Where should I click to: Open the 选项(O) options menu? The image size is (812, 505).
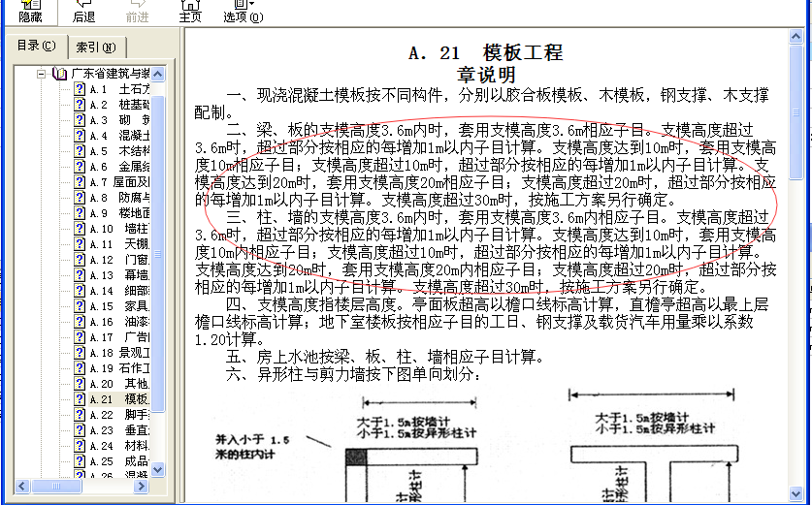click(x=243, y=12)
